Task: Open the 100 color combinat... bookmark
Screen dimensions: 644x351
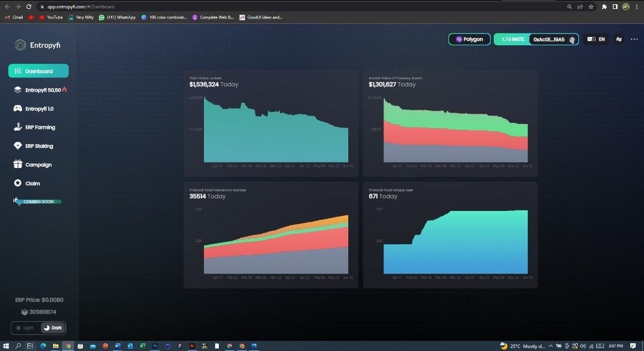Action: coord(164,17)
